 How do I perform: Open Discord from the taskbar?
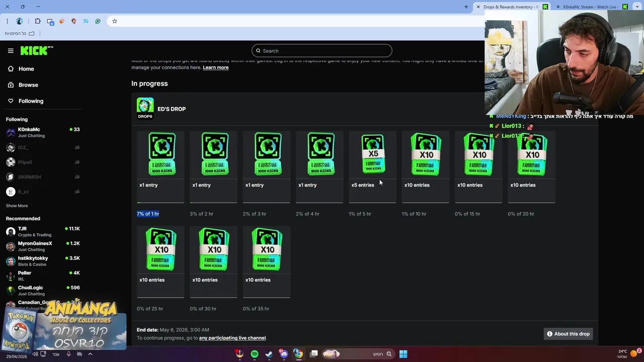[284, 354]
